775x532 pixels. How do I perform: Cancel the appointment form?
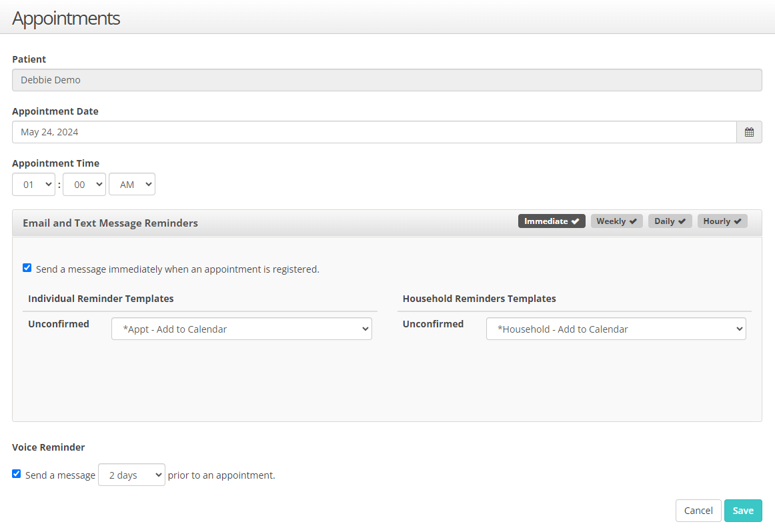point(698,511)
